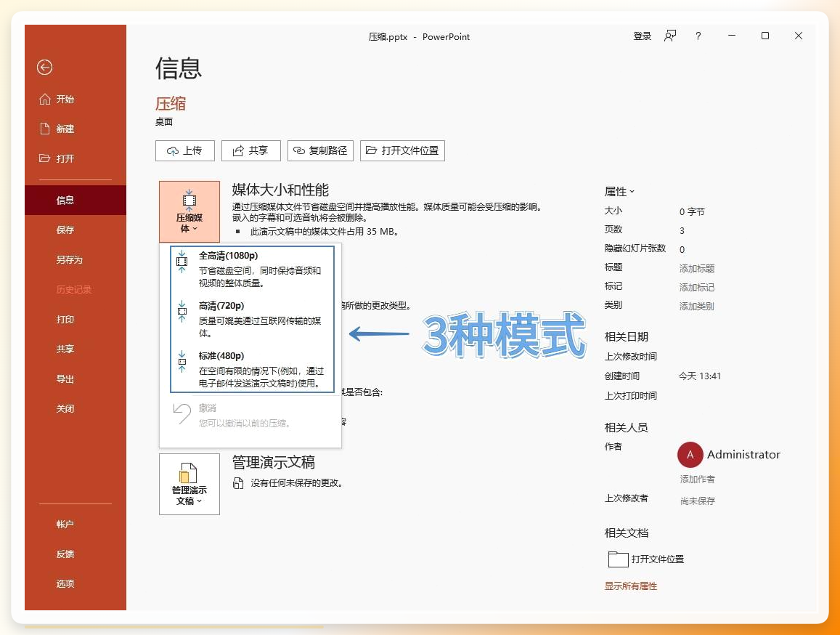The width and height of the screenshot is (840, 635).
Task: Choose 全高清(1080p) compression option
Action: coord(252,269)
